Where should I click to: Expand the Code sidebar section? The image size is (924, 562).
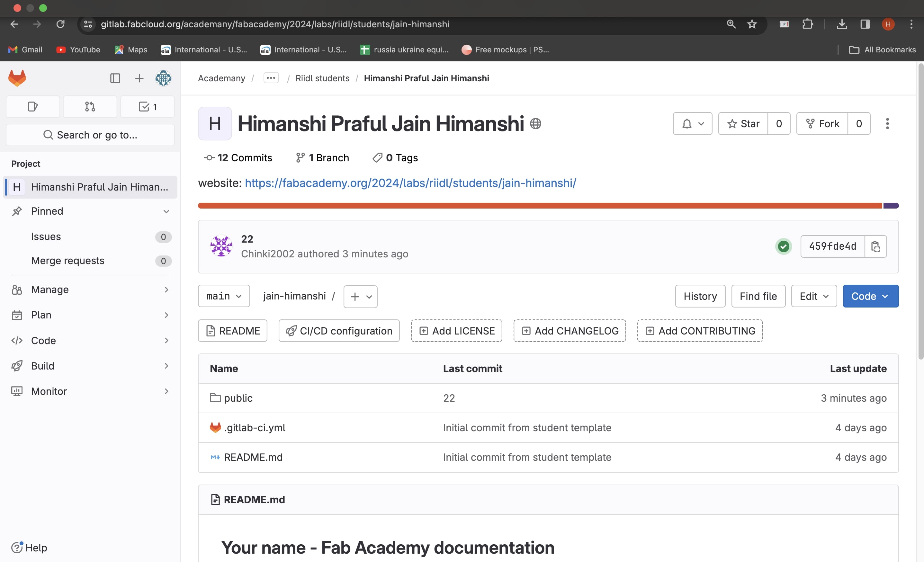pyautogui.click(x=90, y=340)
